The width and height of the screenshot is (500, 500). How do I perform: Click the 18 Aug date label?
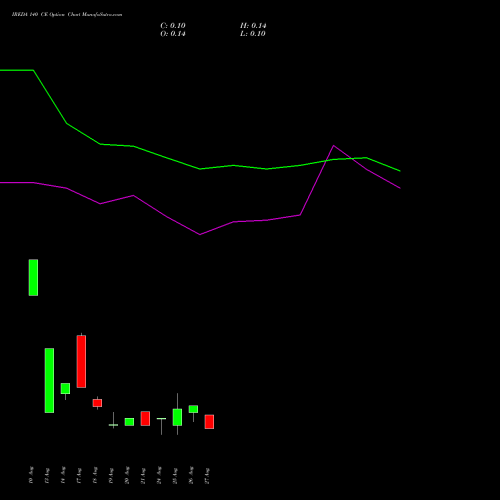pyautogui.click(x=95, y=475)
